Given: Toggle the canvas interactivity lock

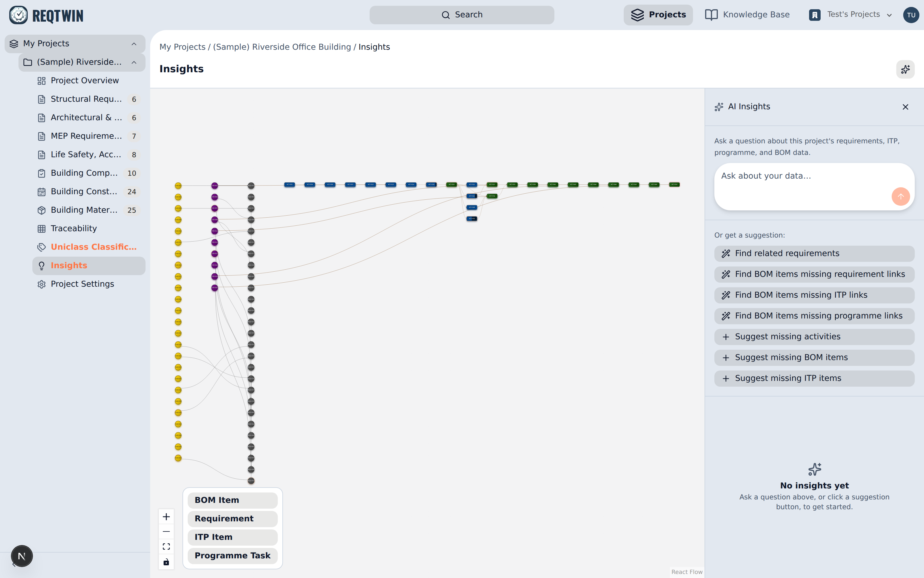Looking at the screenshot, I should click(166, 562).
